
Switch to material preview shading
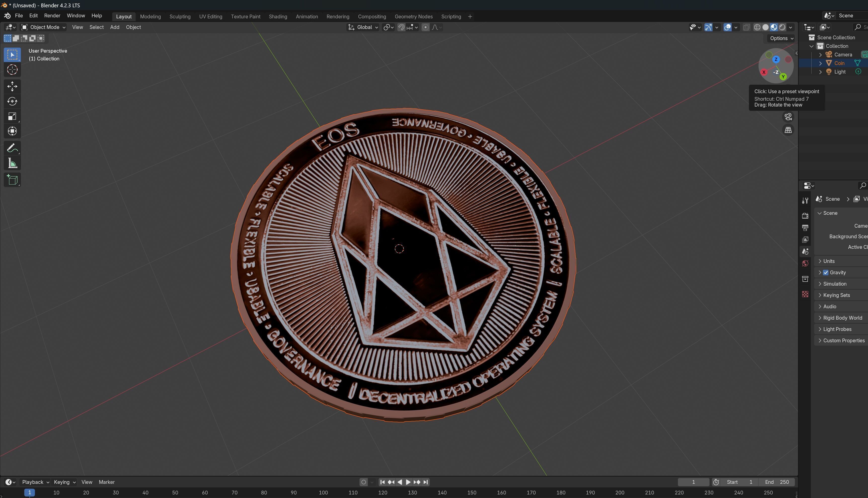(774, 27)
